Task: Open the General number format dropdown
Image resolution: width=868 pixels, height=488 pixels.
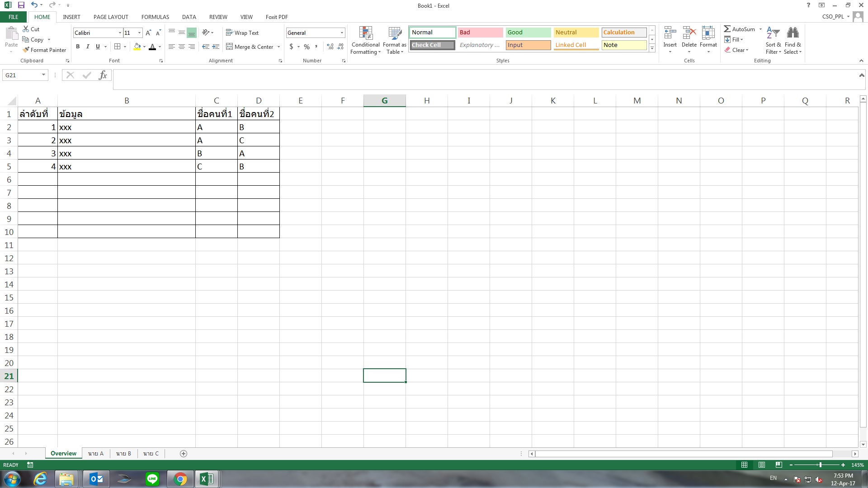Action: (342, 33)
